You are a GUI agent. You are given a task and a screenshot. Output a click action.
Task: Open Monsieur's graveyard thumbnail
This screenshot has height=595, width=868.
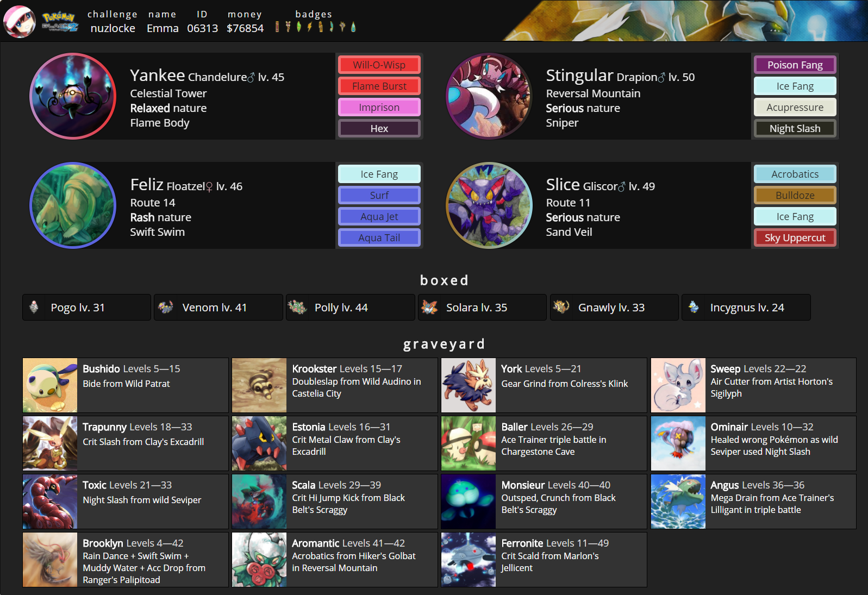pyautogui.click(x=469, y=502)
